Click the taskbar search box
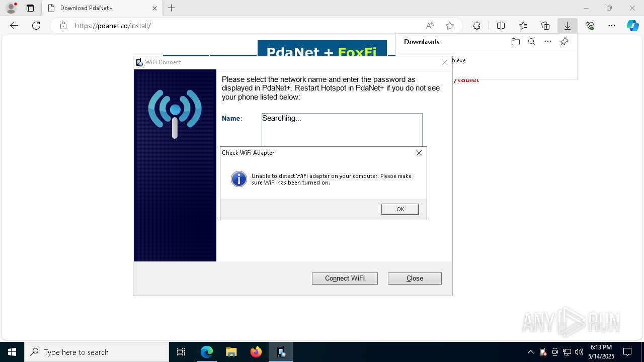 (x=97, y=352)
